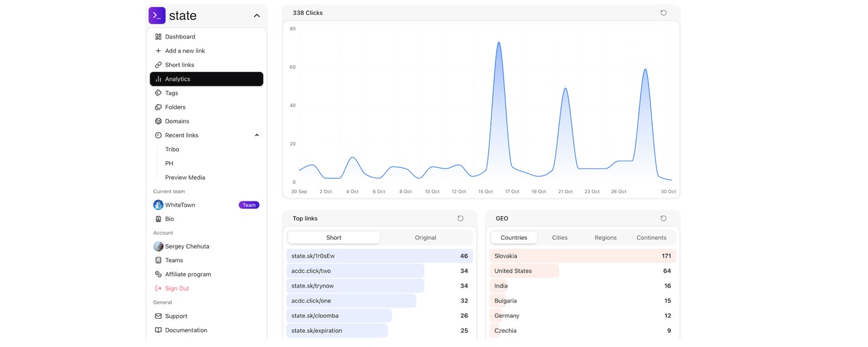The image size is (868, 347).
Task: Reload the Top links panel
Action: 460,218
